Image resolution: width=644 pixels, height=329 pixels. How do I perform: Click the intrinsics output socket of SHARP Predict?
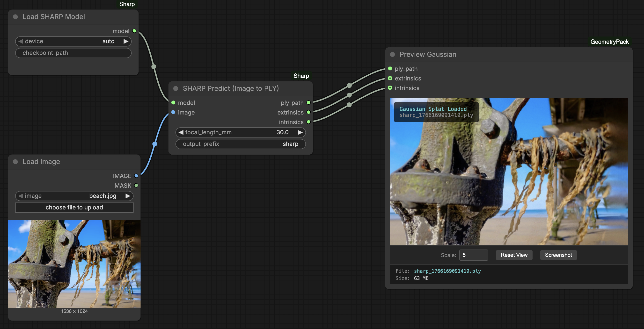coord(308,122)
